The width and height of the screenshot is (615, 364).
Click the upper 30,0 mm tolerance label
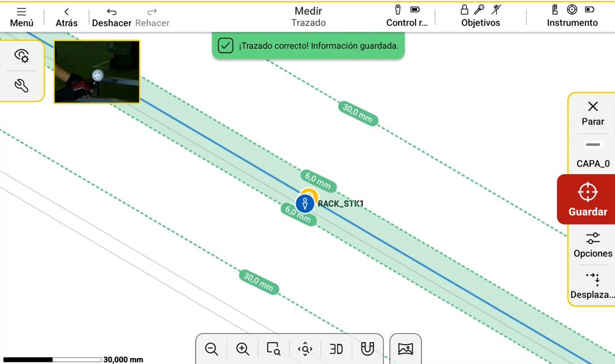(358, 114)
